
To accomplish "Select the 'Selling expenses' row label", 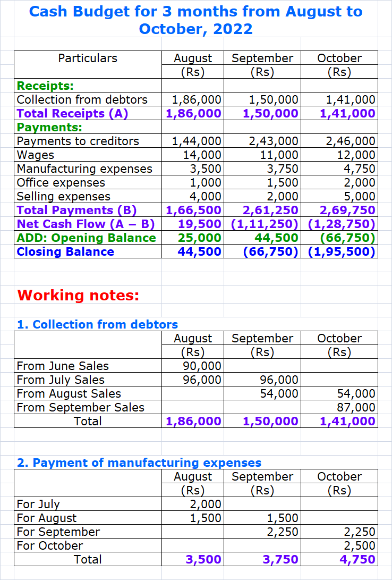I will pos(64,196).
